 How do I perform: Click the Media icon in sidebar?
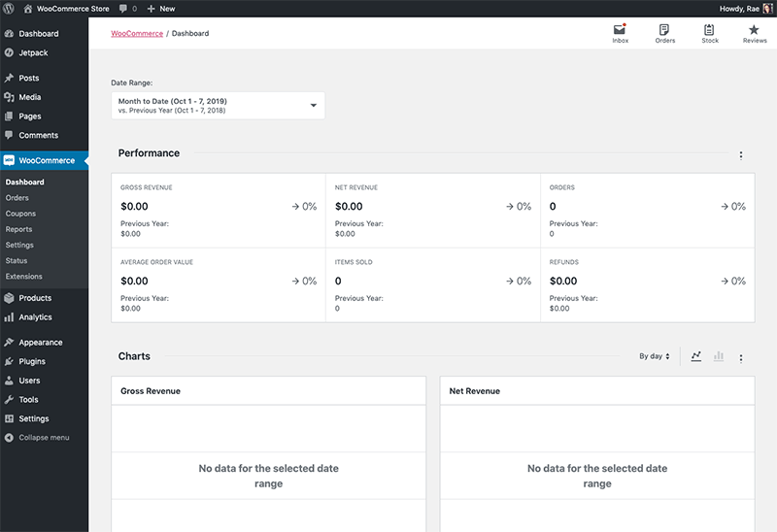pos(9,97)
